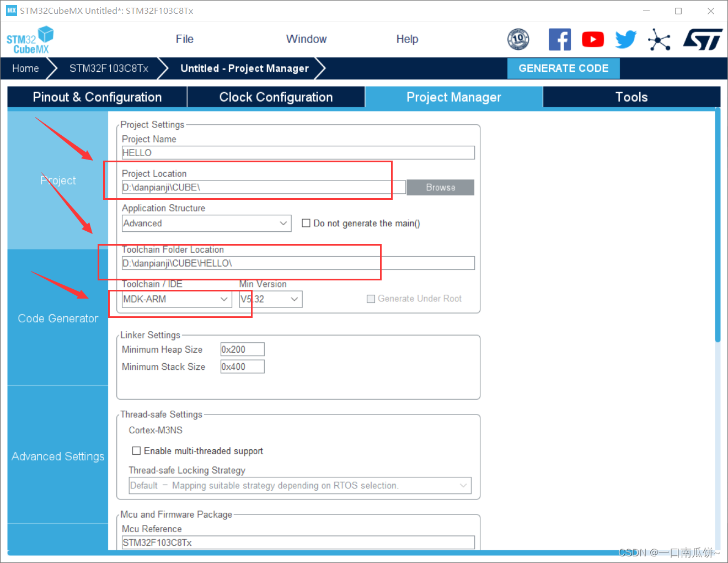Check 'Do not generate the main()' checkbox
The image size is (728, 563).
pyautogui.click(x=306, y=223)
